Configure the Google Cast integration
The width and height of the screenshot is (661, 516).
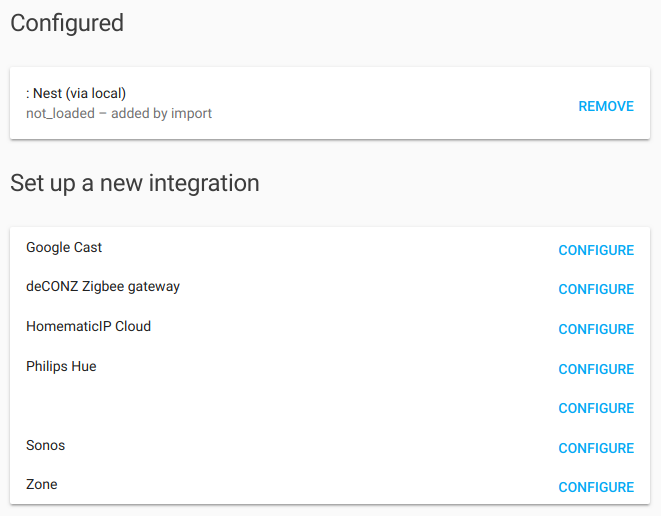(x=595, y=251)
